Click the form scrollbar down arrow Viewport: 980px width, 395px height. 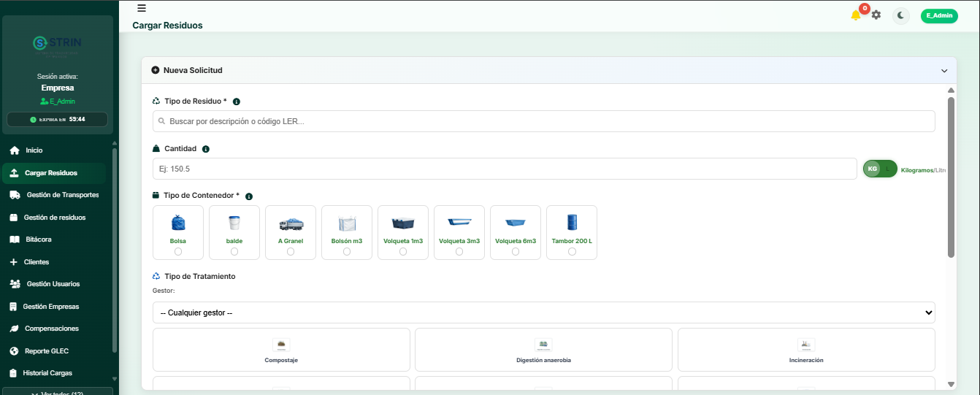point(951,384)
